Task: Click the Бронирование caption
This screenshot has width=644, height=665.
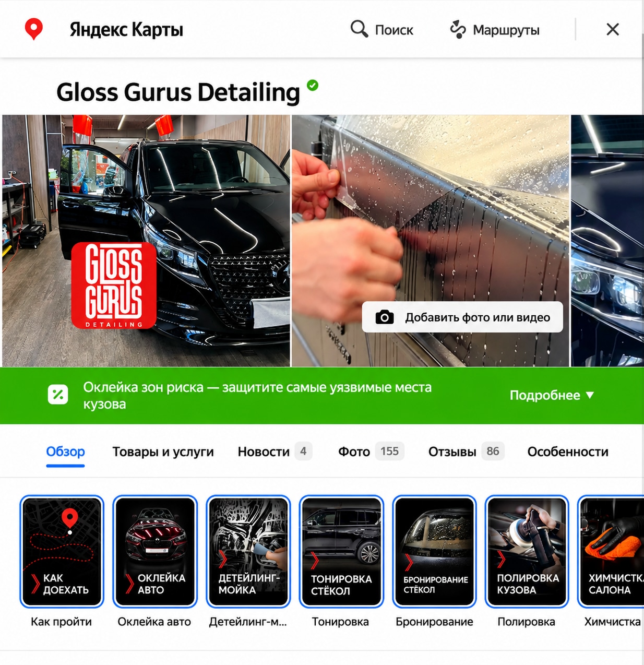Action: 434,622
